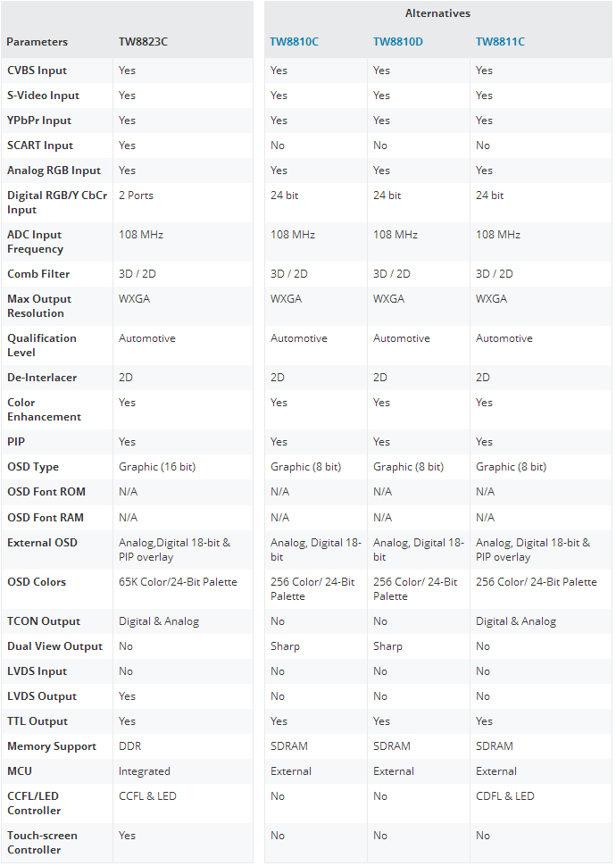Click the CDFL & LED cell
Screen dimensions: 616x866
click(x=505, y=796)
